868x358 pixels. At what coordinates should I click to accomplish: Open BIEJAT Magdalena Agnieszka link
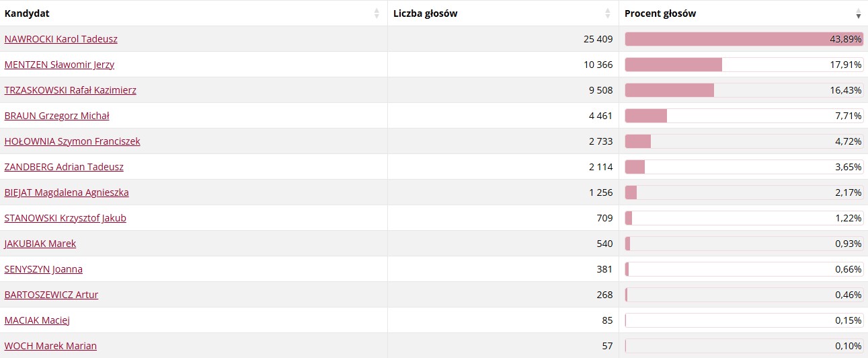[67, 192]
